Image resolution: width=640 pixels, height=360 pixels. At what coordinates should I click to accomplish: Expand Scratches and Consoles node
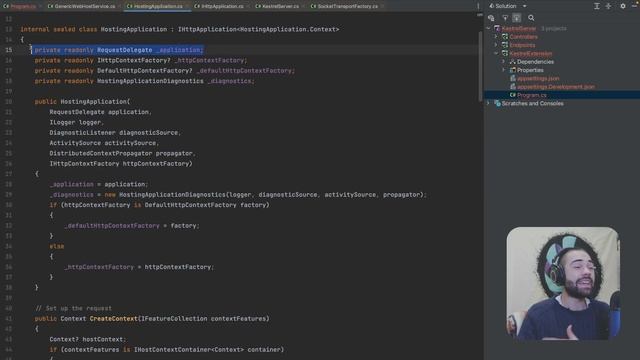tap(488, 103)
